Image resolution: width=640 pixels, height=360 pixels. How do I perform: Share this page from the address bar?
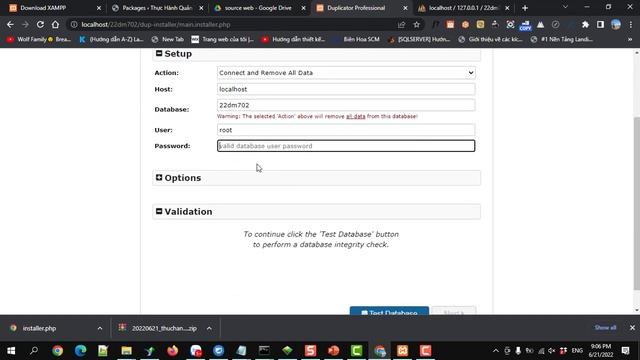click(401, 24)
